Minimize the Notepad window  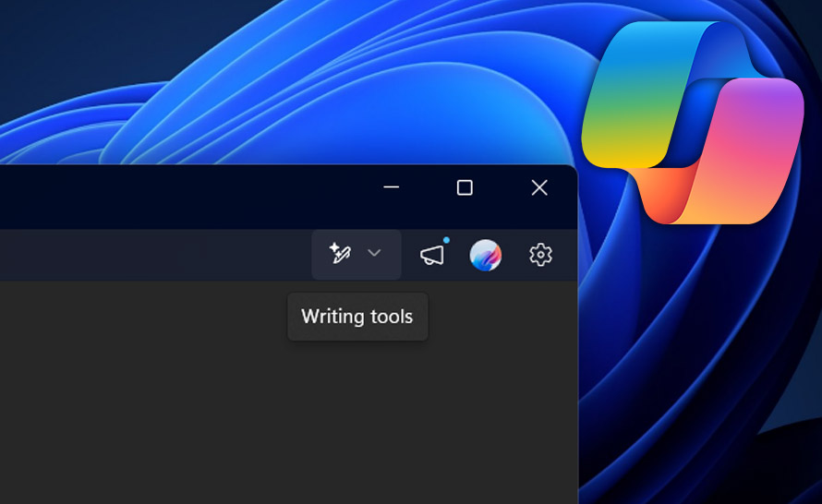click(x=391, y=187)
